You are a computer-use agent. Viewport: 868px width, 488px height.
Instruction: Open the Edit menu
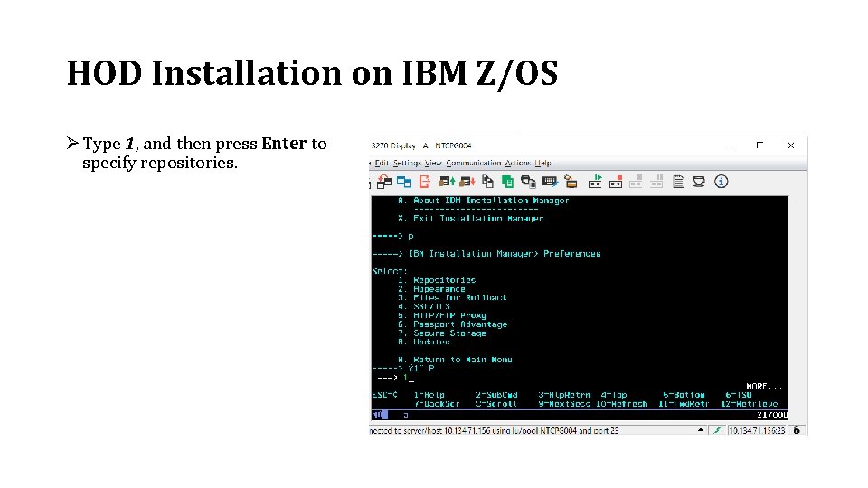click(x=381, y=164)
